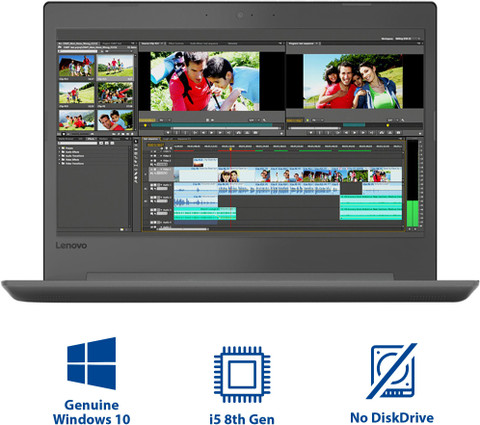Open Program monitor settings wrench
The image size is (480, 425).
[402, 120]
